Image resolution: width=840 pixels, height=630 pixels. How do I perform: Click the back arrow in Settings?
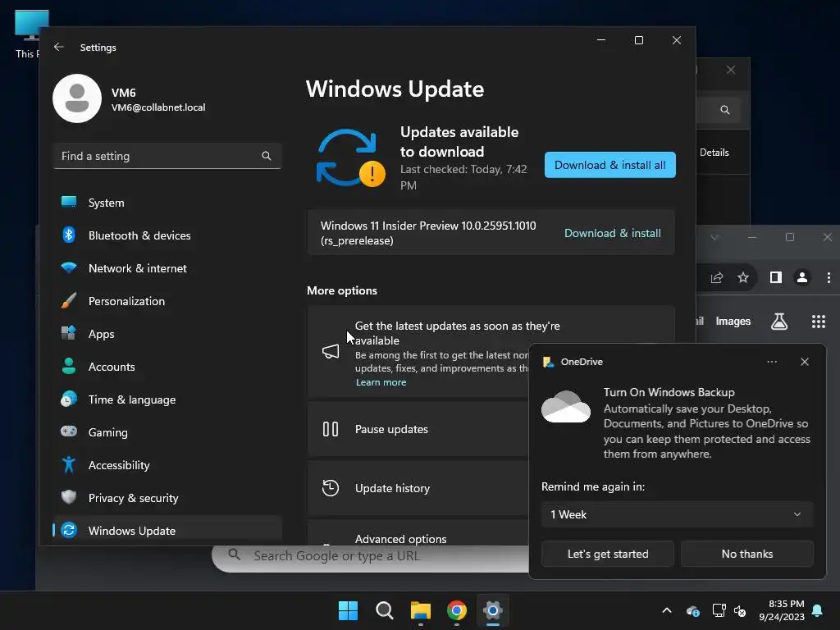pyautogui.click(x=59, y=47)
